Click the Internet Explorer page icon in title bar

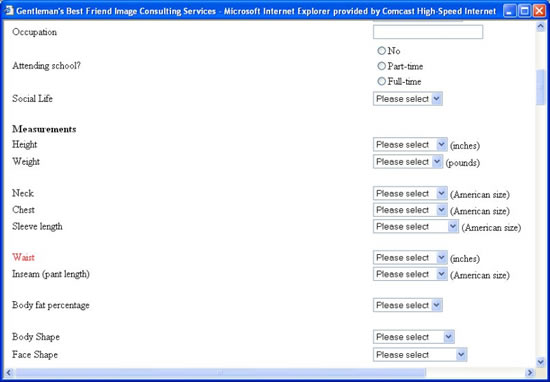(9, 11)
